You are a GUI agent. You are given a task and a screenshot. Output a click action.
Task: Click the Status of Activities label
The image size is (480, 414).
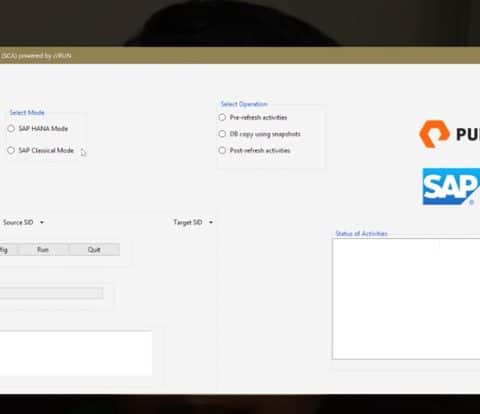[361, 233]
